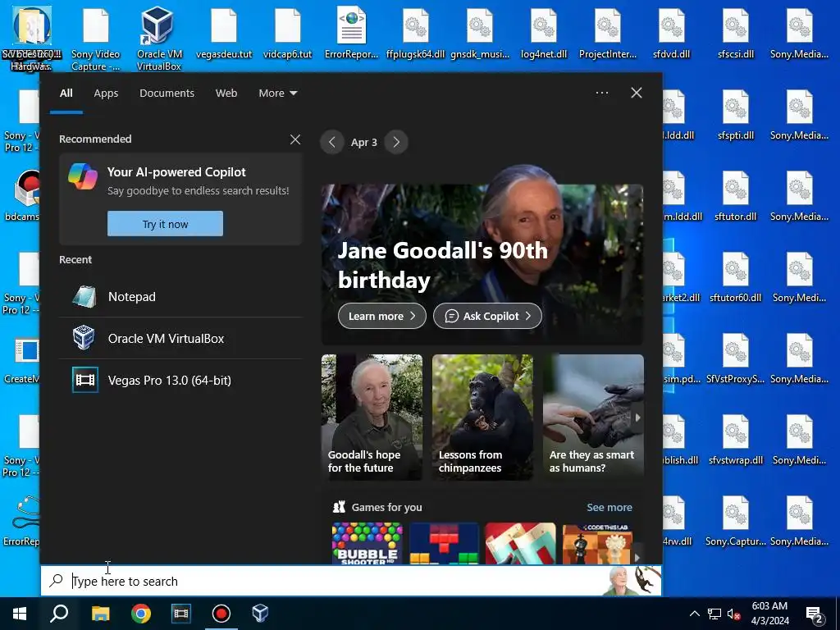Screen dimensions: 840x630
Task: Open the Bandicam recorder taskbar icon
Action: (x=221, y=614)
